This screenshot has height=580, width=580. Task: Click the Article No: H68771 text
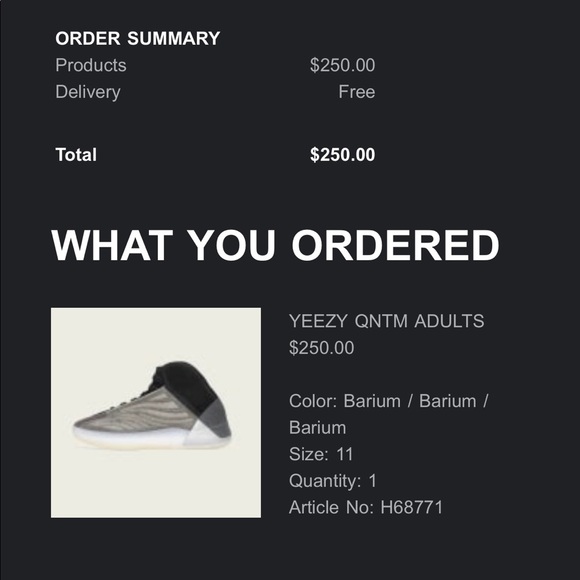tap(365, 507)
